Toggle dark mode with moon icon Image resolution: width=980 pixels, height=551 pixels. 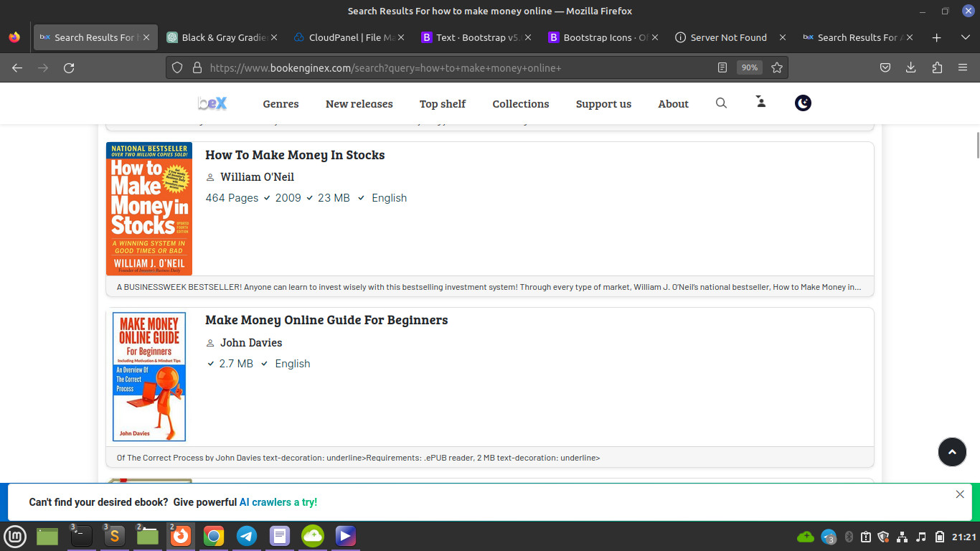point(803,103)
